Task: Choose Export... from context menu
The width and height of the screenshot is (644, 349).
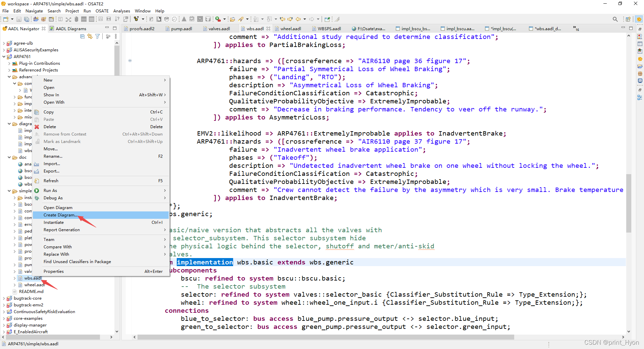Action: (x=101, y=171)
